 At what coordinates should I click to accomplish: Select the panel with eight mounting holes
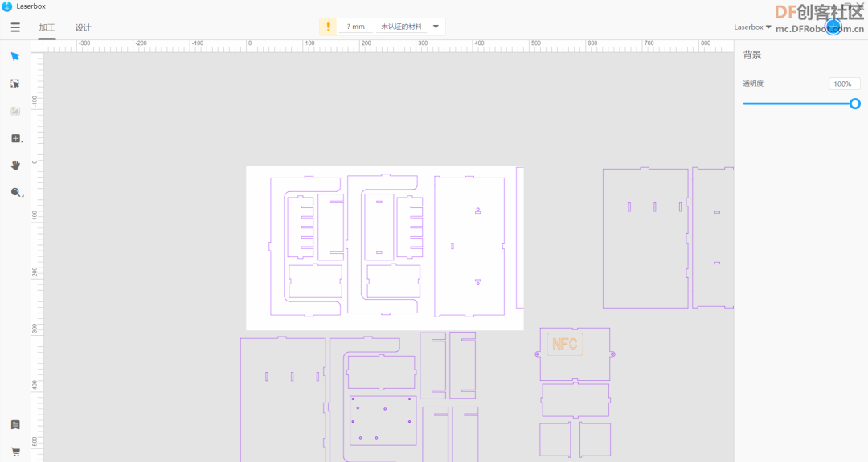pyautogui.click(x=383, y=420)
